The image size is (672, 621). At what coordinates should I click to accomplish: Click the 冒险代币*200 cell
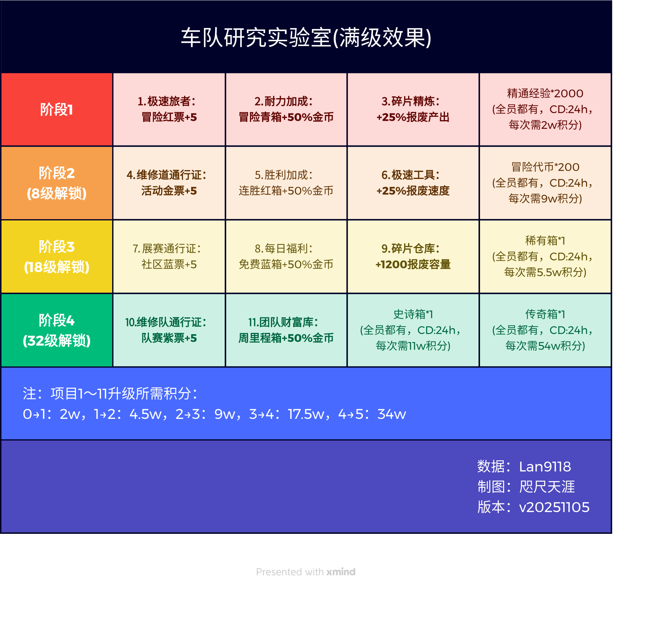click(x=545, y=183)
